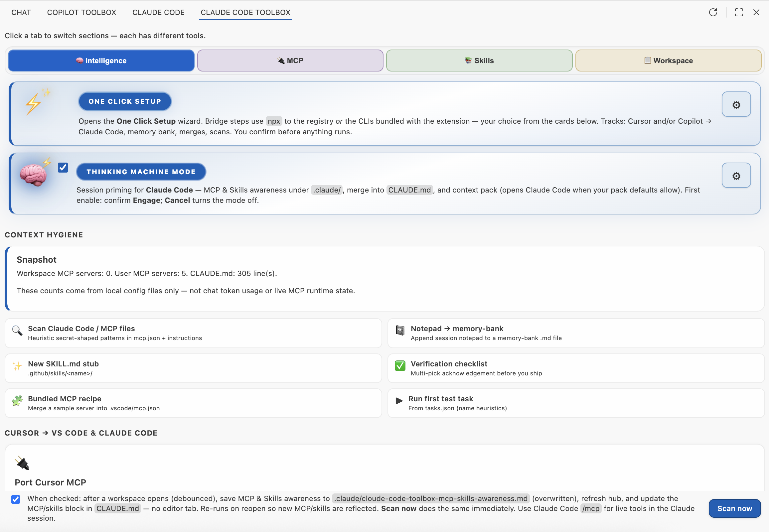The height and width of the screenshot is (532, 769).
Task: Open the Workspace section tab
Action: (x=668, y=61)
